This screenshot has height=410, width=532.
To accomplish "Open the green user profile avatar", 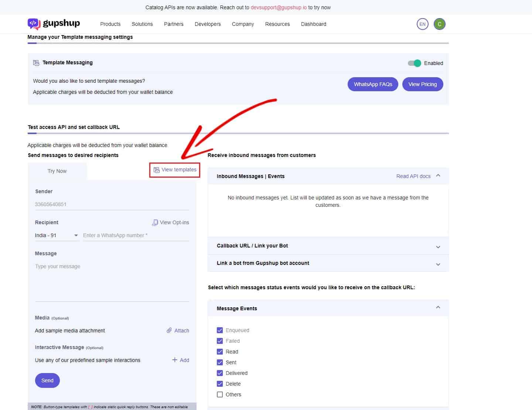I will click(439, 24).
